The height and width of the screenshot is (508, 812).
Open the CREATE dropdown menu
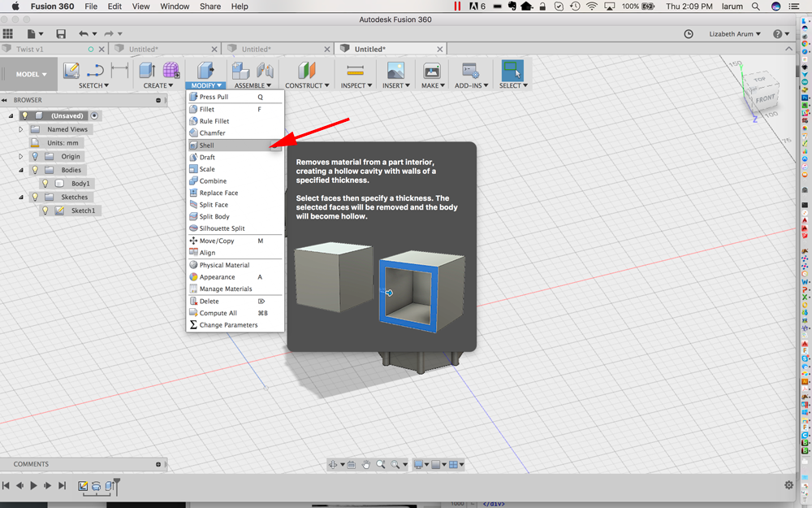158,85
